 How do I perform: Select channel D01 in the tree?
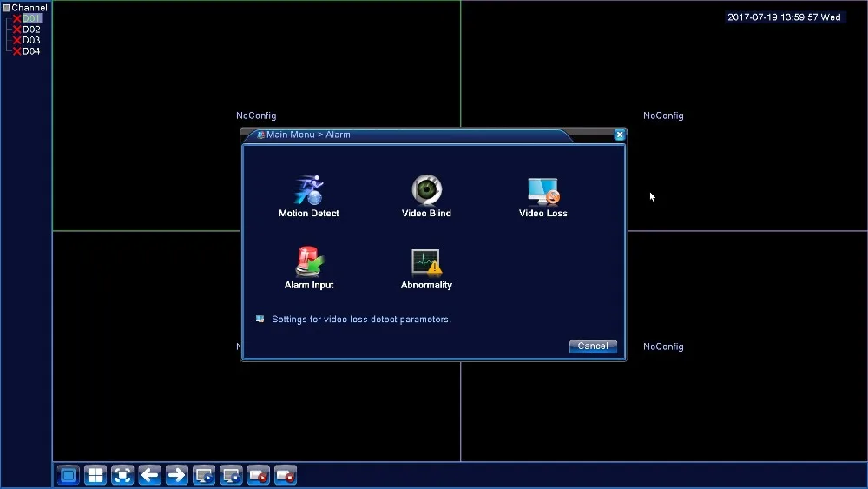pos(31,18)
